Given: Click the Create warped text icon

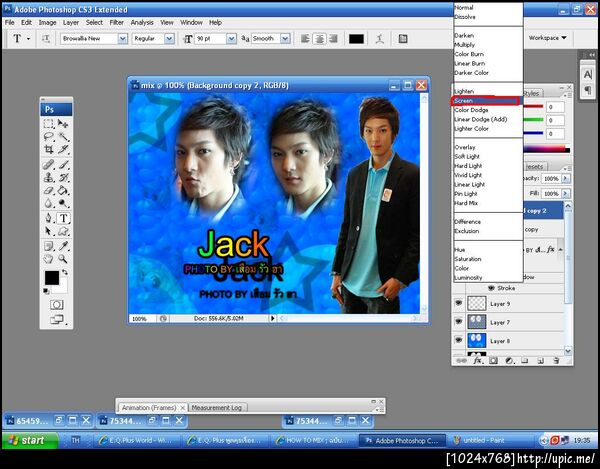Looking at the screenshot, I should click(380, 39).
